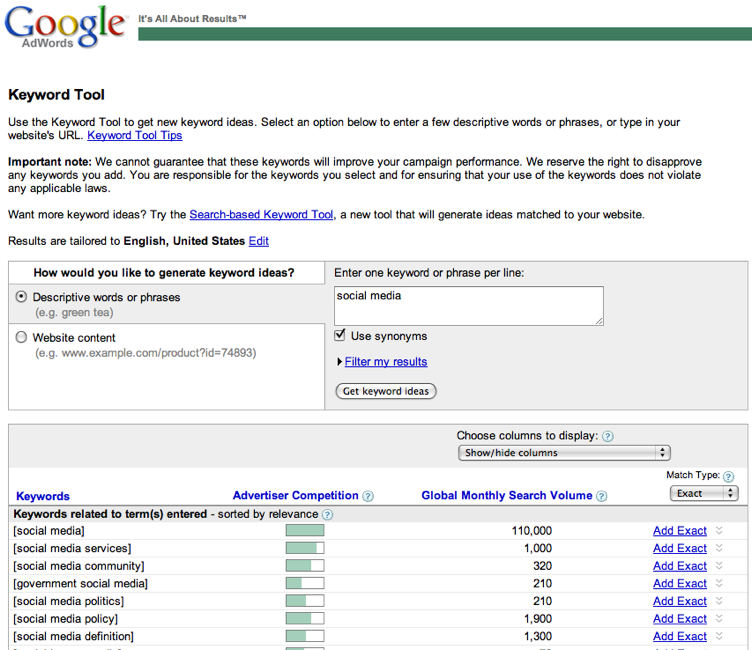Click the Filter my results link
Viewport: 752px width, 650px height.
(386, 362)
